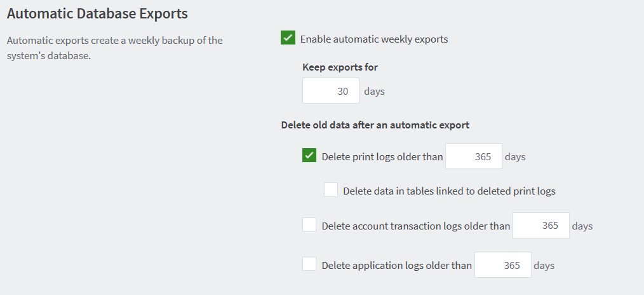Click the application logs days input
The width and height of the screenshot is (644, 295).
[503, 265]
